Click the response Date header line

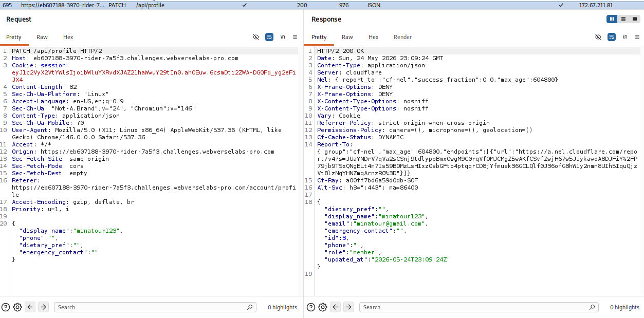(x=380, y=58)
